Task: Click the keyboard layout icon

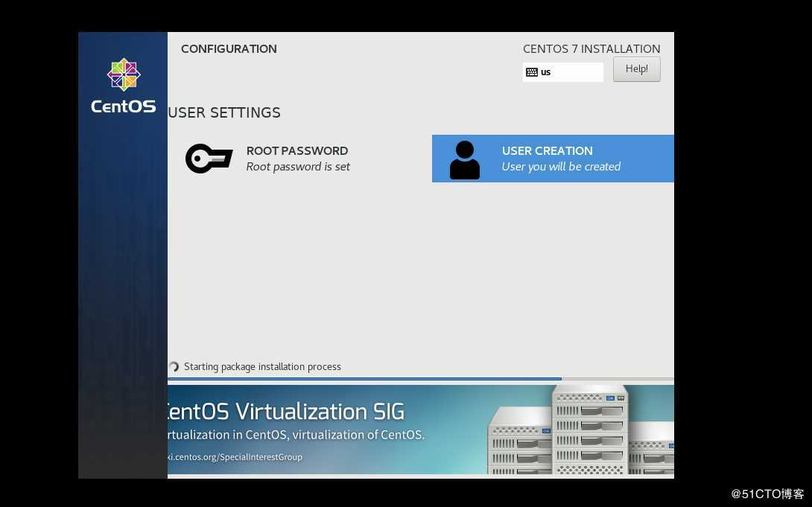Action: pyautogui.click(x=532, y=72)
